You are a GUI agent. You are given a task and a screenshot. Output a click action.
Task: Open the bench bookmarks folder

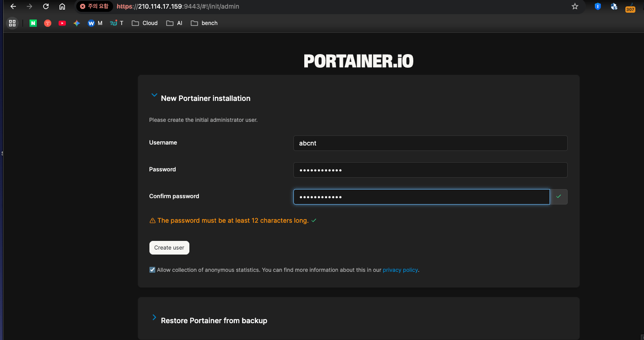point(204,23)
